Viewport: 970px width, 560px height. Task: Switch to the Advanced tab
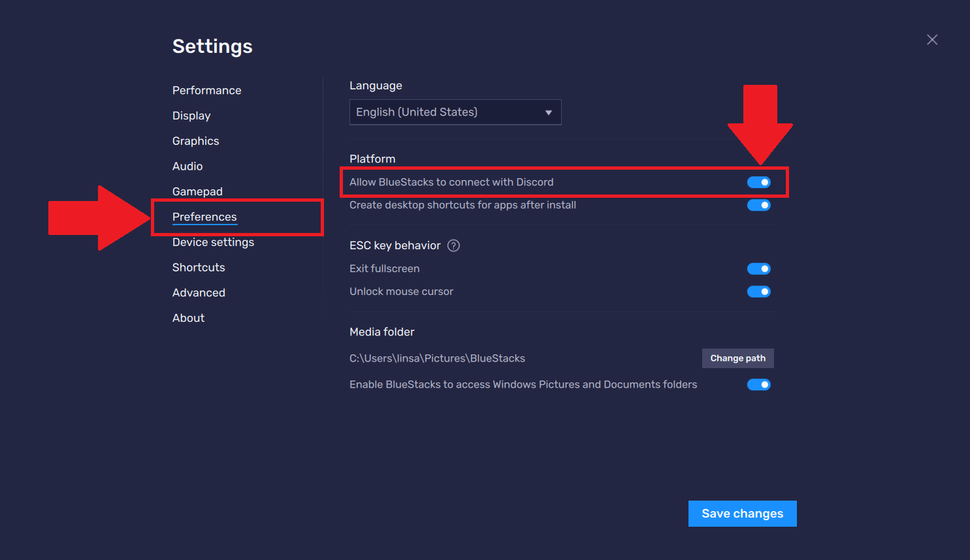click(x=199, y=293)
